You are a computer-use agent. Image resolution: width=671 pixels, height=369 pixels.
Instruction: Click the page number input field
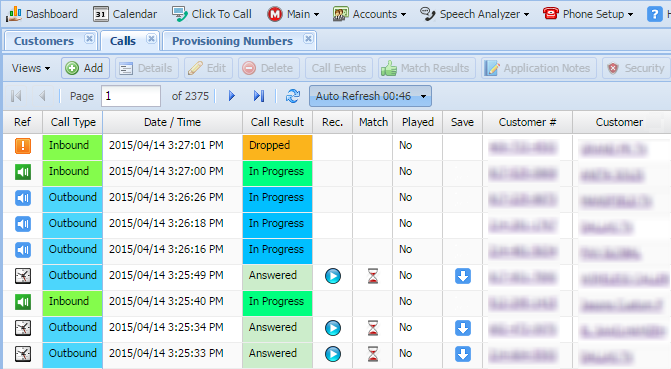tap(131, 96)
